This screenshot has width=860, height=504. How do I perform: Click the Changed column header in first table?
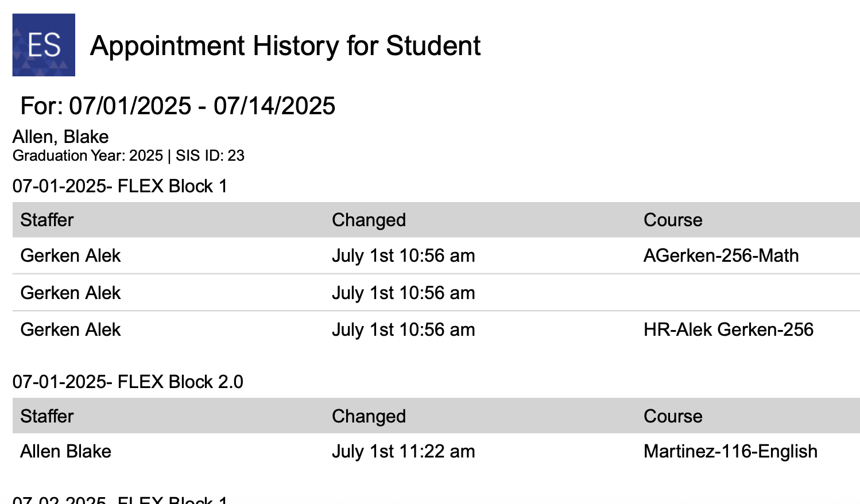coord(369,220)
